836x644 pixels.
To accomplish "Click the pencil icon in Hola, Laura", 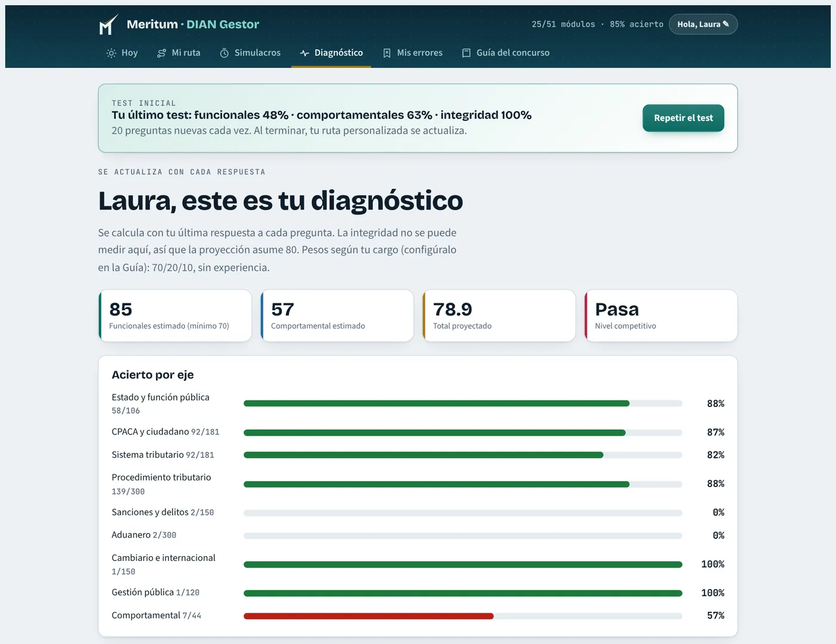I will [x=726, y=24].
